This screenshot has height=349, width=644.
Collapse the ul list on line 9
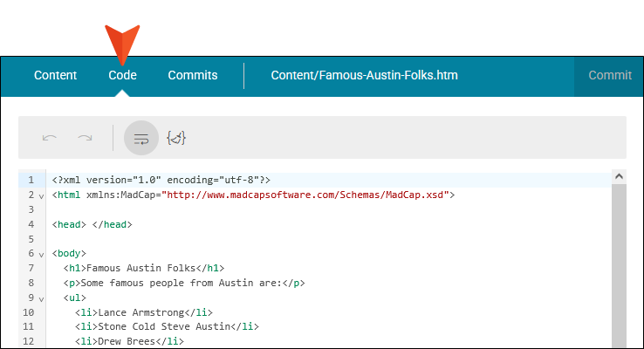pos(41,299)
